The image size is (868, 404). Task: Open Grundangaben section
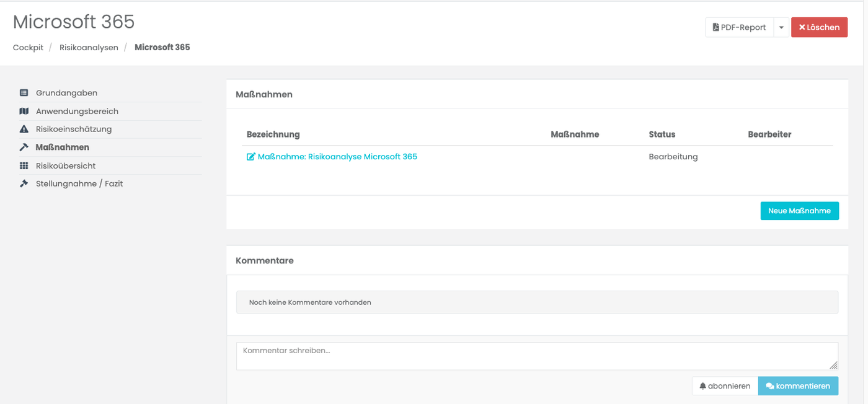click(x=66, y=93)
